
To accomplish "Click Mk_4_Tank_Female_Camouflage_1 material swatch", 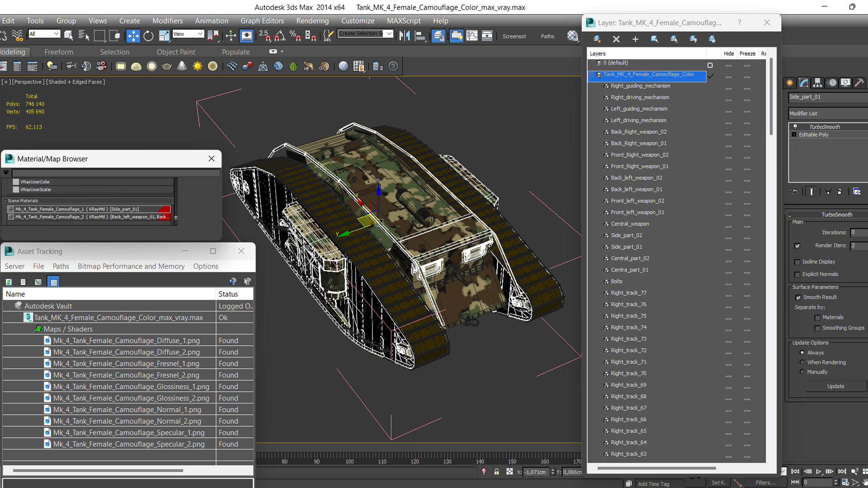I will 11,209.
